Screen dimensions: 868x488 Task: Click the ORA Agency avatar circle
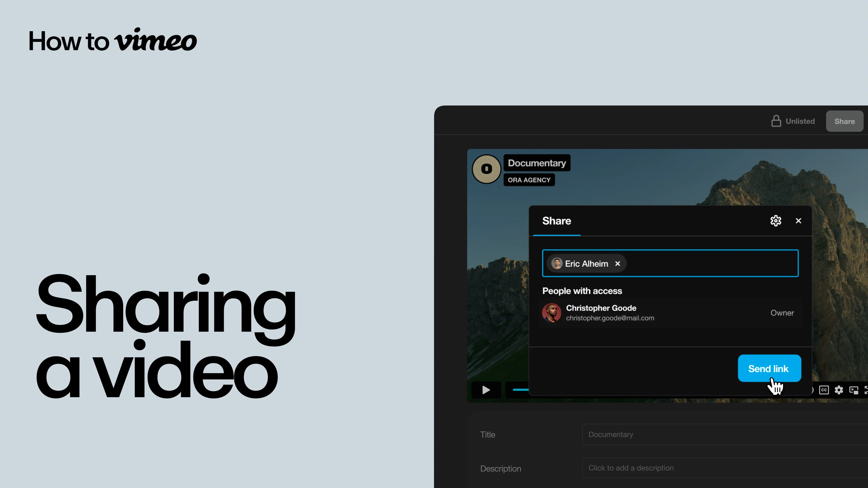[x=486, y=169]
